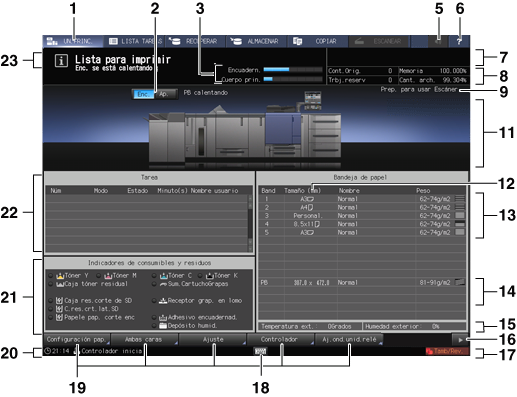517x397 pixels.
Task: Click the Humedad exterior reading
Action: [x=414, y=326]
